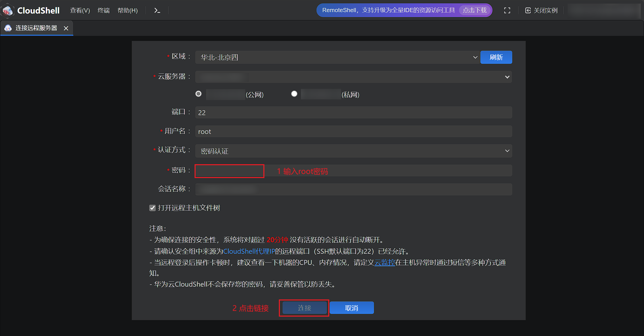
Task: Click the cloud icon on the tab
Action: (x=8, y=28)
